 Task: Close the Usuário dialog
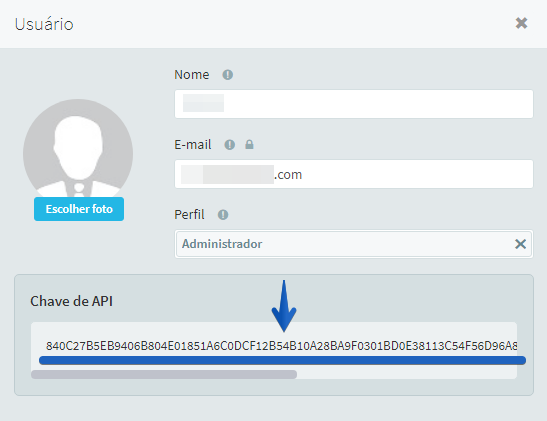pos(521,23)
